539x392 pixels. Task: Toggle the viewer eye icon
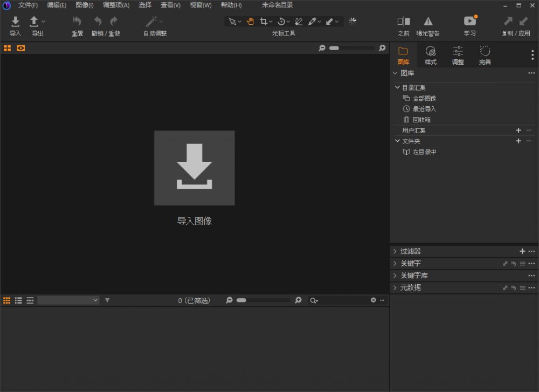coord(20,48)
